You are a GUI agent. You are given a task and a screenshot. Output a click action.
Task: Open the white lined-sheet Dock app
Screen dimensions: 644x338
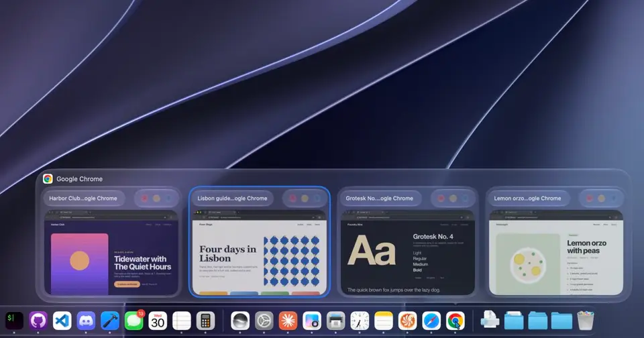click(x=182, y=321)
